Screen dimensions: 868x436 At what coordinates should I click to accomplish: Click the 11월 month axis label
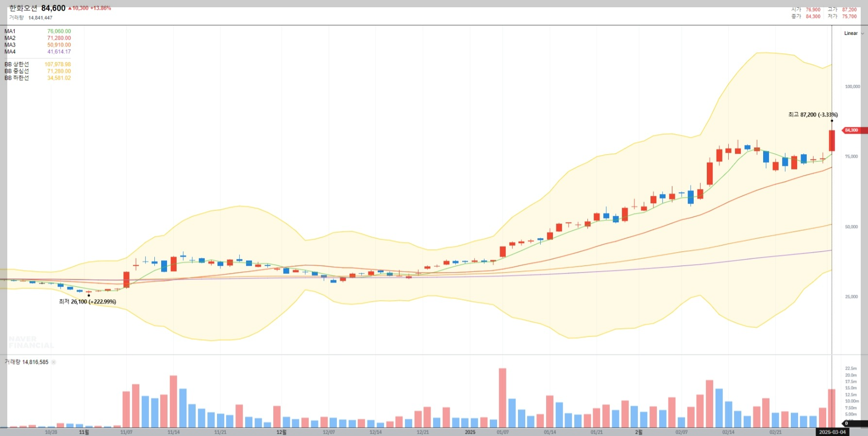pos(84,432)
